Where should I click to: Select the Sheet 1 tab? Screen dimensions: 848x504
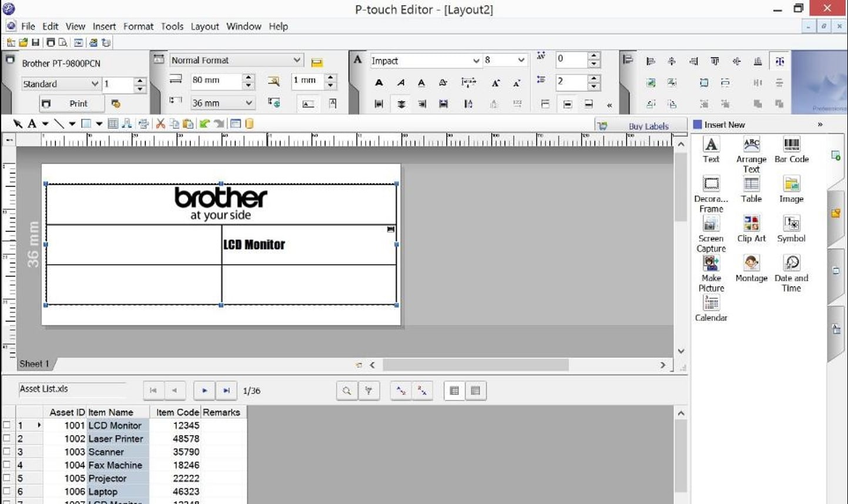34,364
